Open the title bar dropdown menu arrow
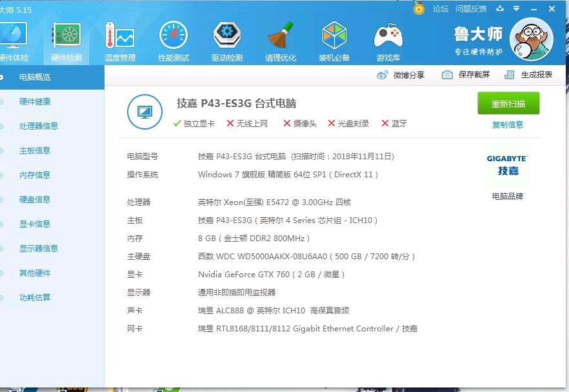 click(x=516, y=8)
